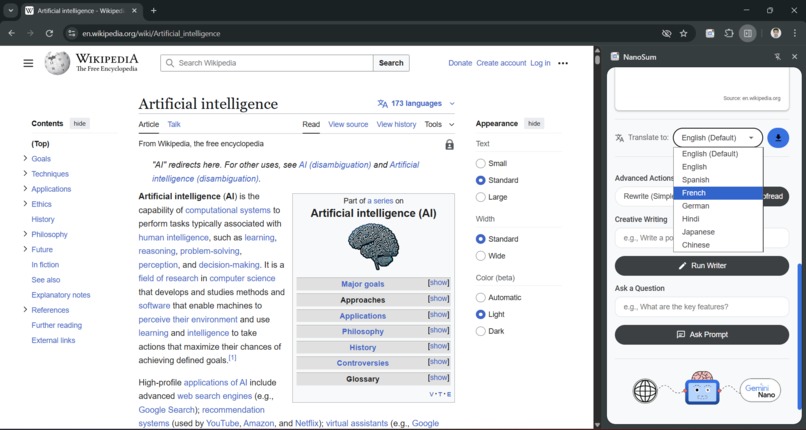Open the Extensions puzzle icon

[x=729, y=33]
